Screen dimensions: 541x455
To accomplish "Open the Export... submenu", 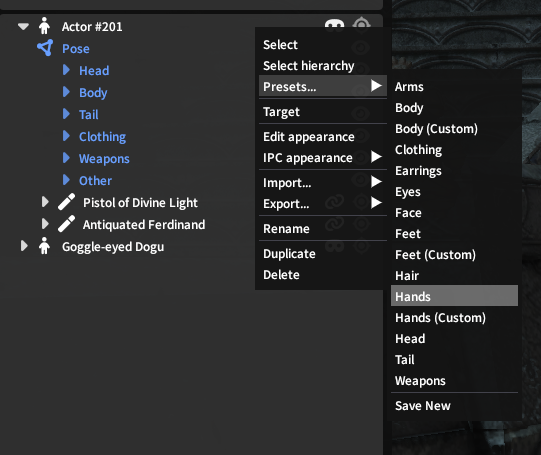I will pos(323,204).
